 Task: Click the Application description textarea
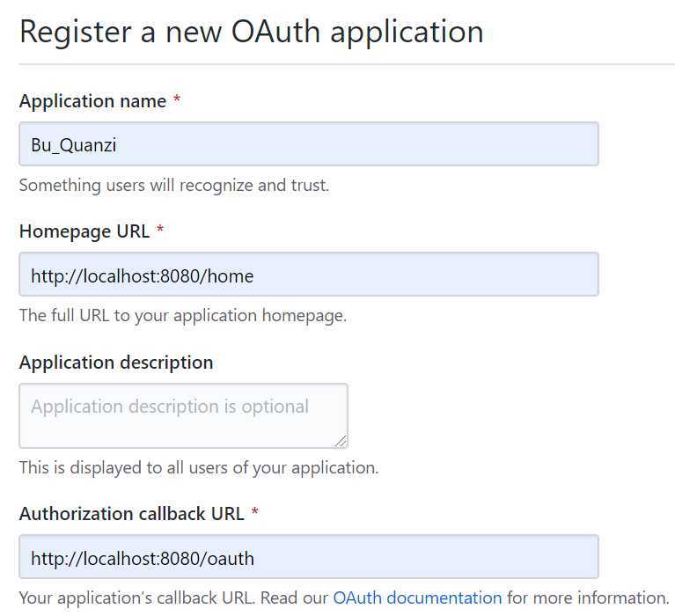(x=183, y=414)
